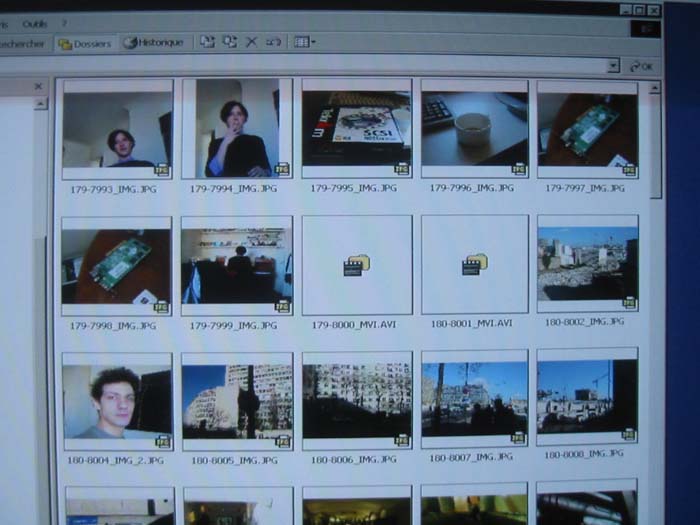Screen dimensions: 700x525
Task: Click the JPG badge on 179-7995_IMG.JPG
Action: point(401,169)
